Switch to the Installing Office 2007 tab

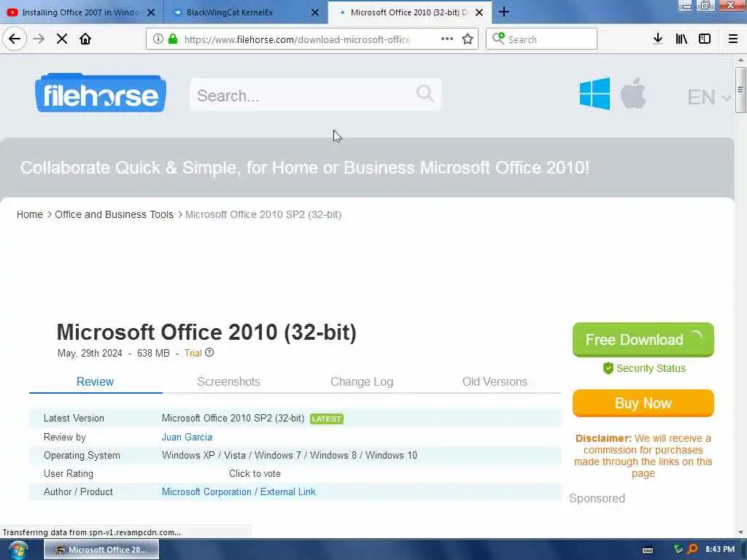tap(81, 12)
